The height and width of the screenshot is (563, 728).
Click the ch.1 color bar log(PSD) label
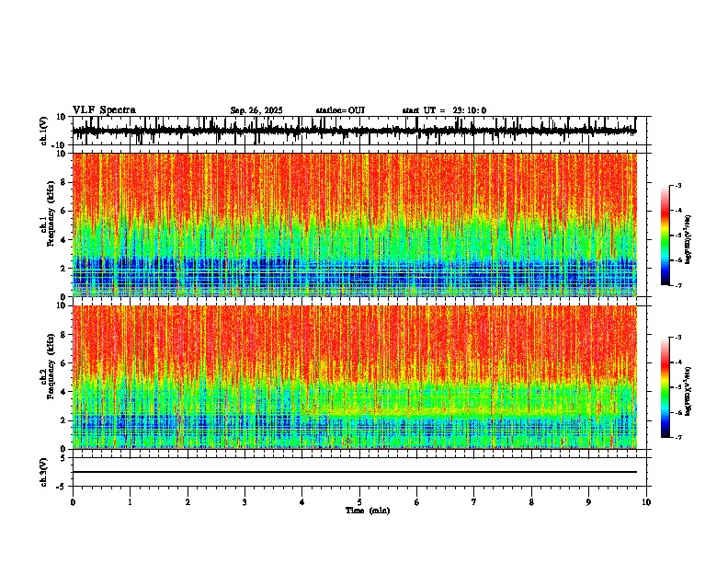[x=688, y=240]
